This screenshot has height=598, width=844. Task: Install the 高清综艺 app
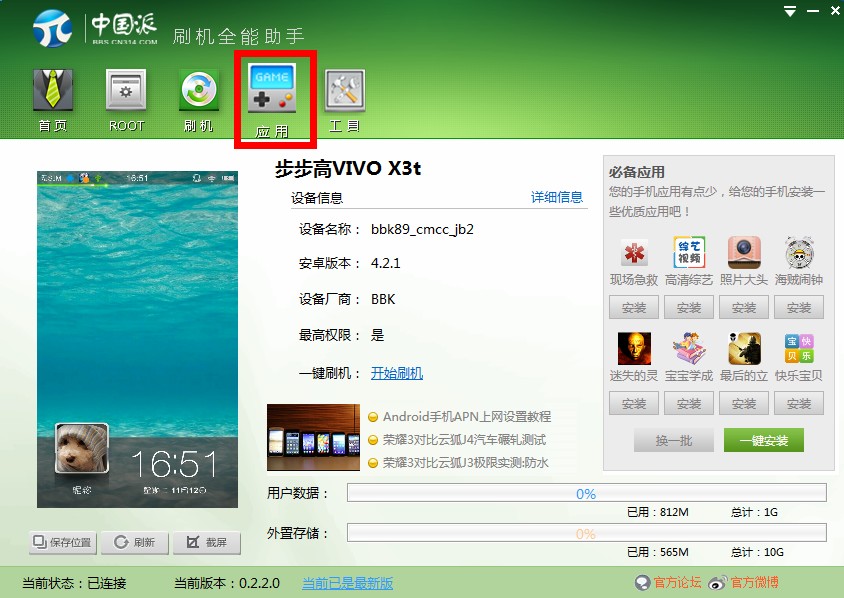[689, 307]
